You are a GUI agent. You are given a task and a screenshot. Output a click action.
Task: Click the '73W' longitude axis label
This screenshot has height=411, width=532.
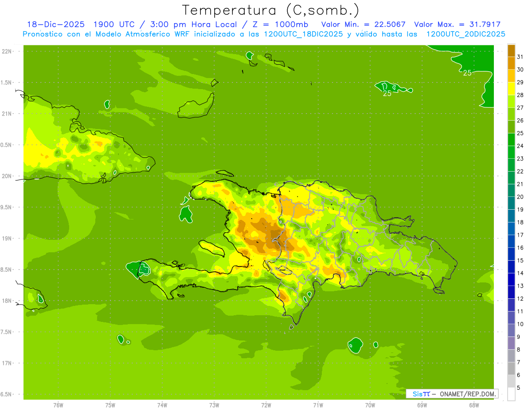click(x=214, y=405)
